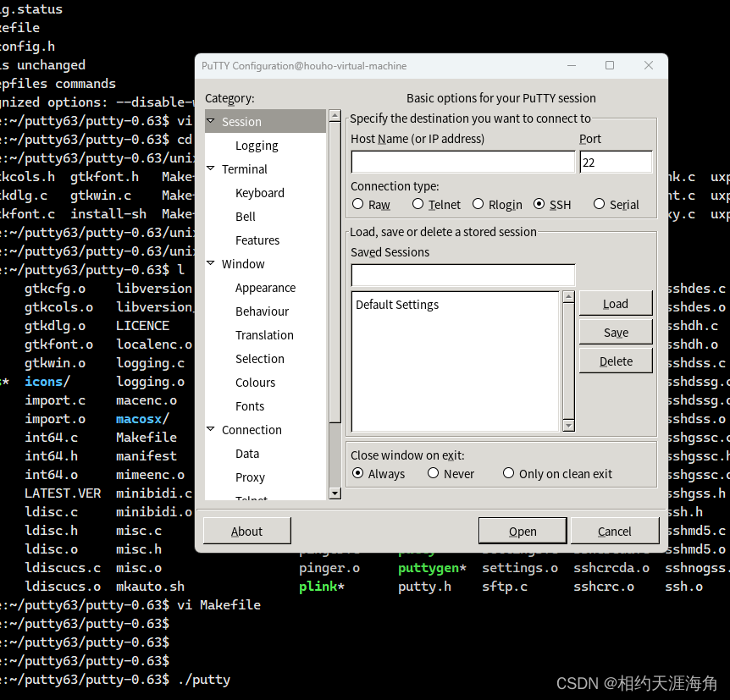Open the Logging settings page
This screenshot has height=700, width=730.
pyautogui.click(x=257, y=146)
